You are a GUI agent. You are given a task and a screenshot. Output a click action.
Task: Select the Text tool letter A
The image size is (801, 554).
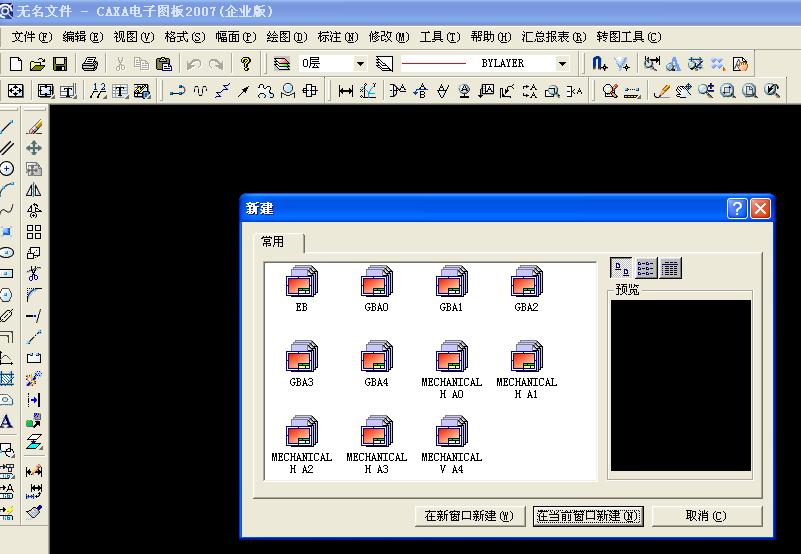click(x=7, y=422)
